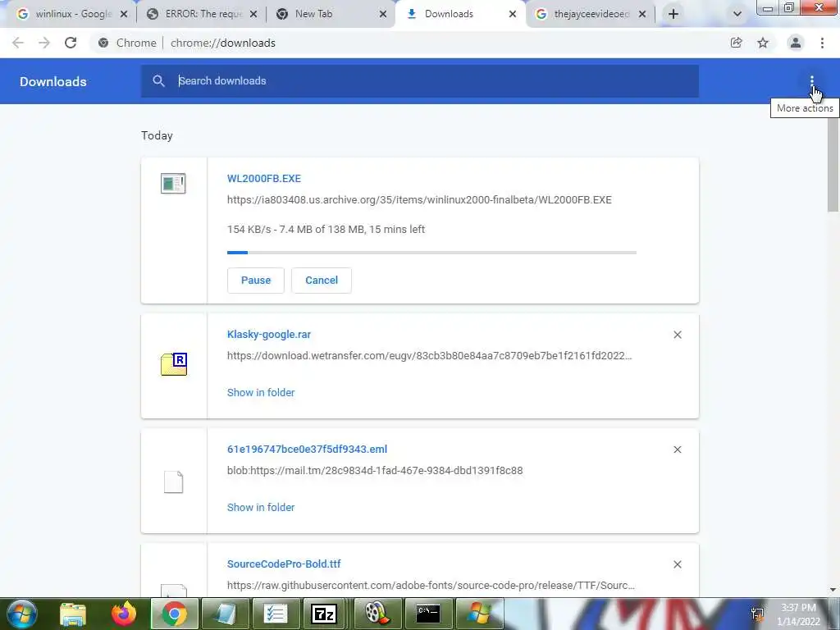
Task: Open the 61e196747bce0e37f5df9343.eml link
Action: pos(307,449)
